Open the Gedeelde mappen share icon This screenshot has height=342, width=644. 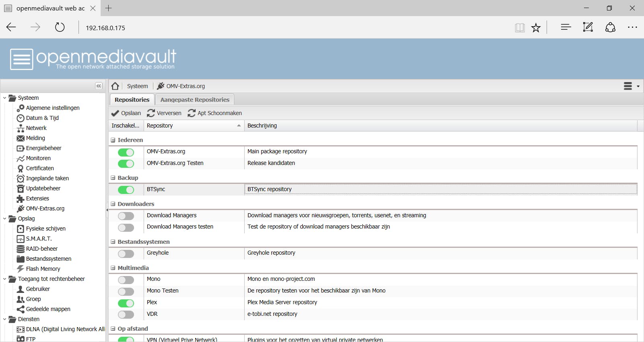(21, 309)
